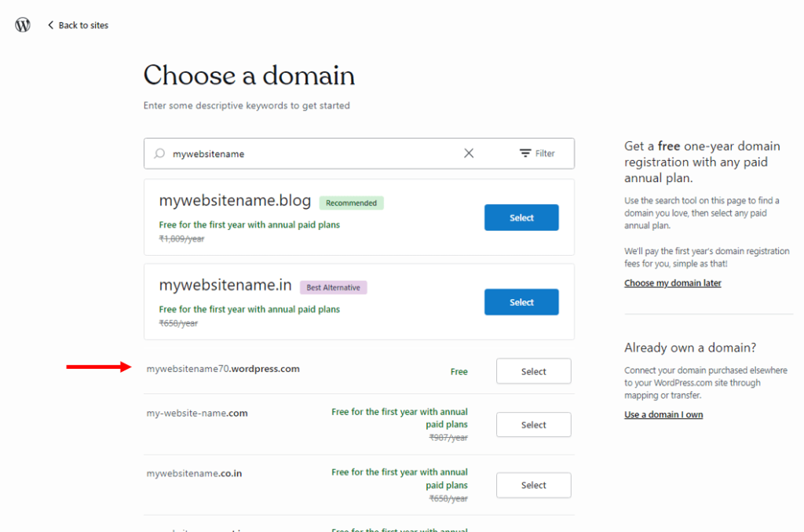The height and width of the screenshot is (532, 804).
Task: Click the ₹1,009/year struck price
Action: [x=181, y=239]
